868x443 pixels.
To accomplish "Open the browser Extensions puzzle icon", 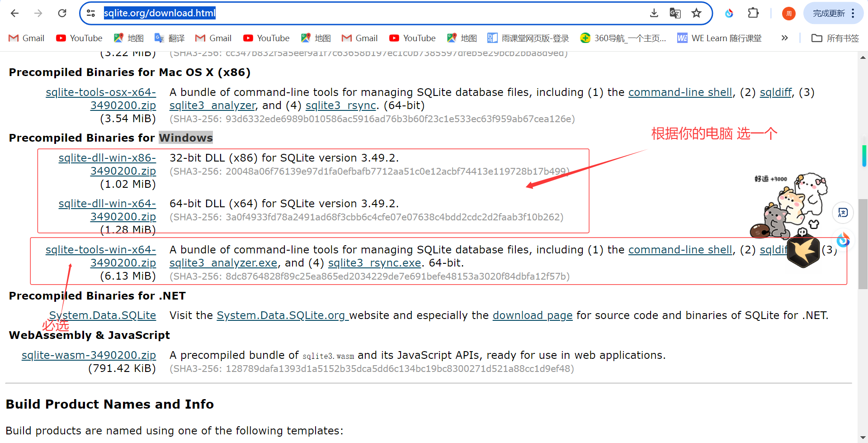I will pyautogui.click(x=753, y=13).
